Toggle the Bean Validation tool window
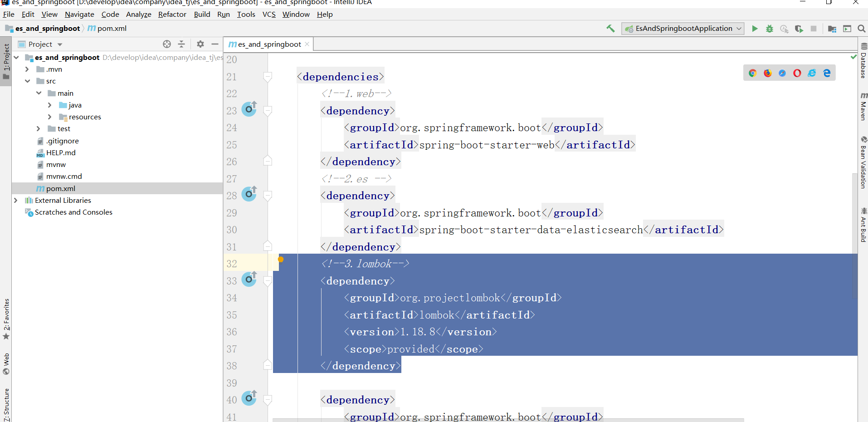This screenshot has width=868, height=422. coord(863,162)
